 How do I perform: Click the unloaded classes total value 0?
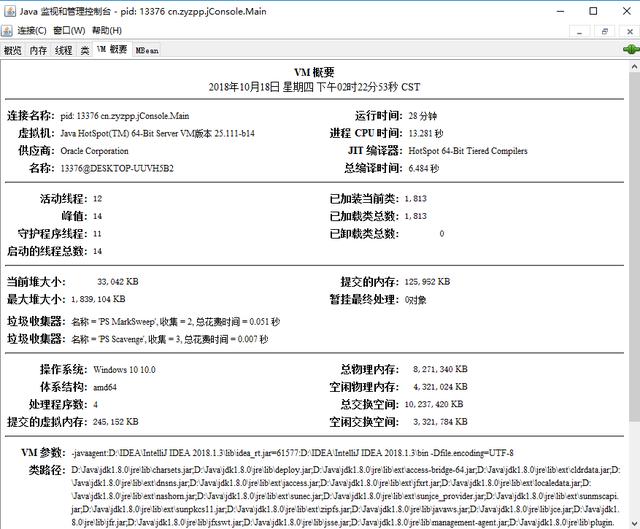tap(442, 234)
